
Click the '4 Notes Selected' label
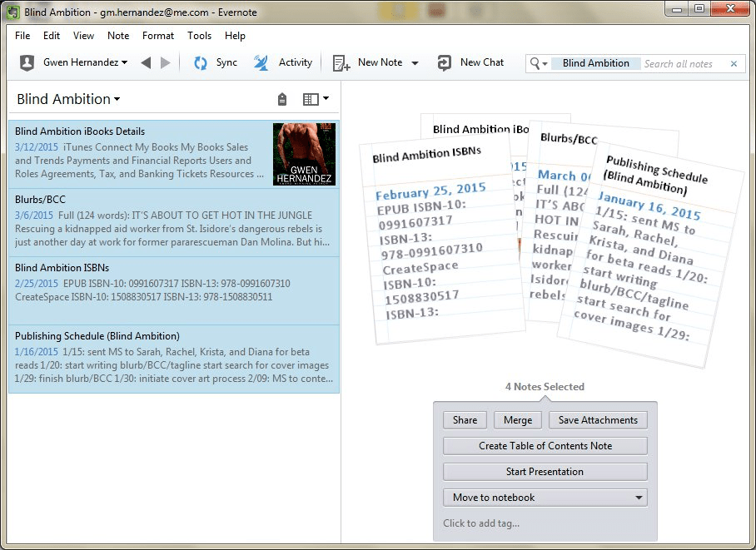pos(545,387)
